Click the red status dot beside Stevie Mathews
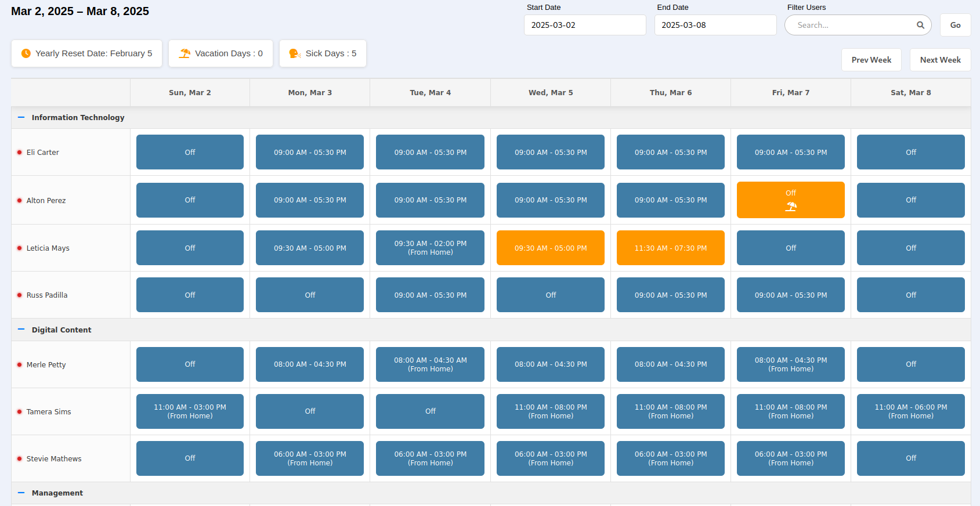 point(20,459)
